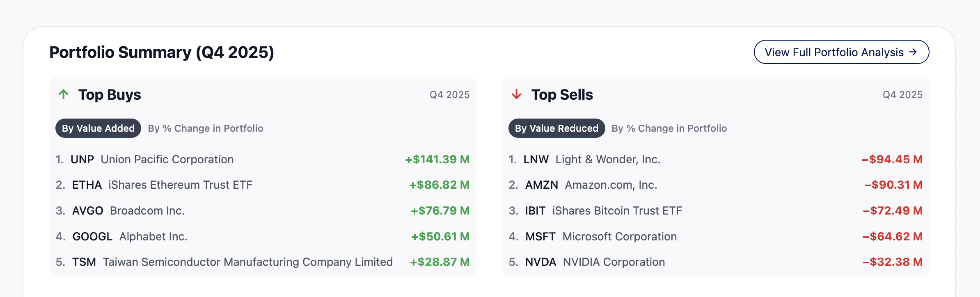Open the UNP Union Pacific Corporation entry
Viewport: 980px width, 297px height.
[x=152, y=160]
